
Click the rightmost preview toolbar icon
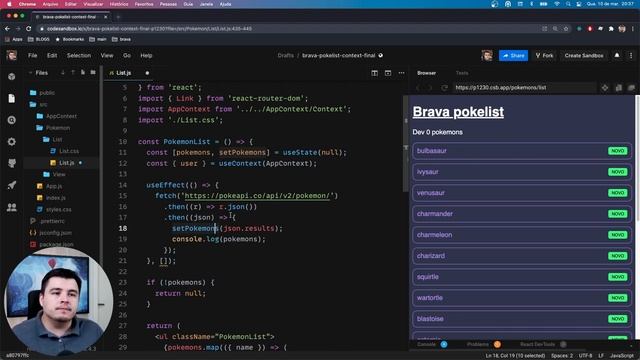(x=631, y=88)
